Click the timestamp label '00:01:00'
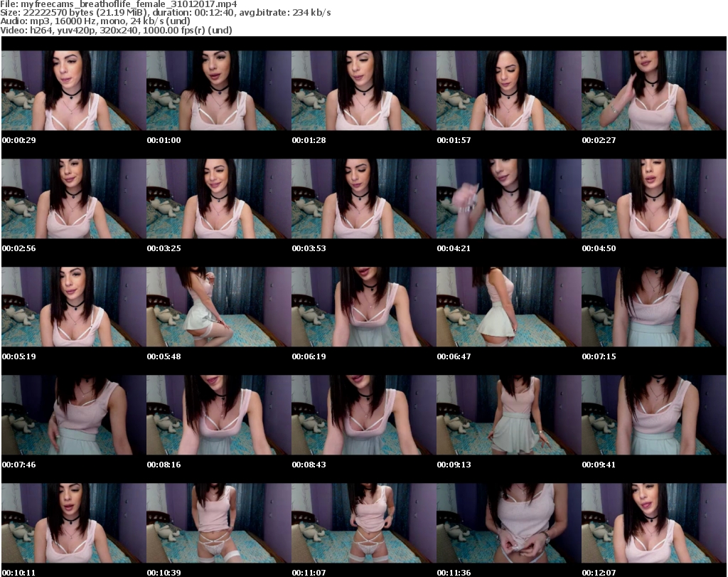Viewport: 728px width, 577px height. point(164,140)
